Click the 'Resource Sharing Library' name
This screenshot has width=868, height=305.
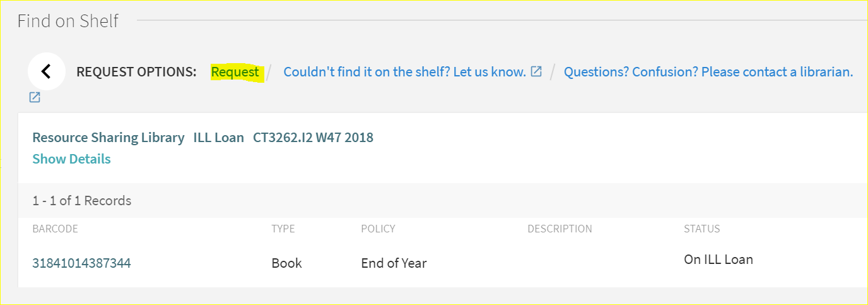point(108,138)
